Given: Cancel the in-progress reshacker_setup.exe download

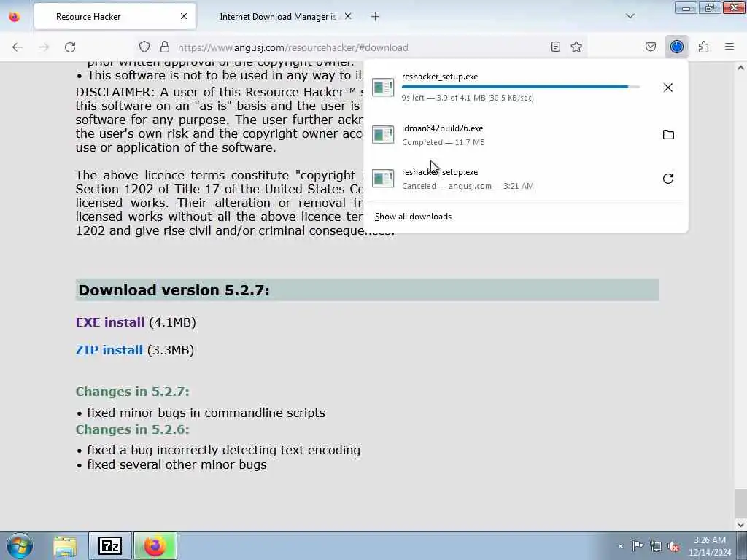Looking at the screenshot, I should (668, 87).
